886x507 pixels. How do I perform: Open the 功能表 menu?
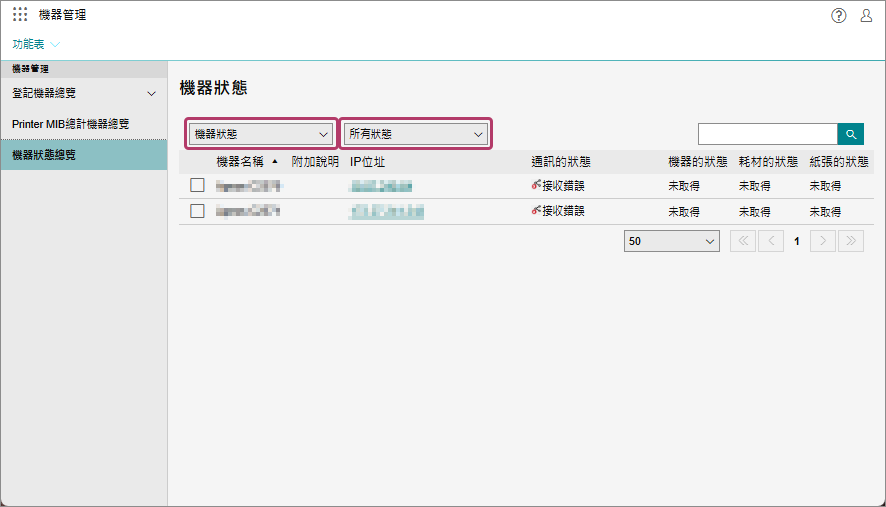36,44
